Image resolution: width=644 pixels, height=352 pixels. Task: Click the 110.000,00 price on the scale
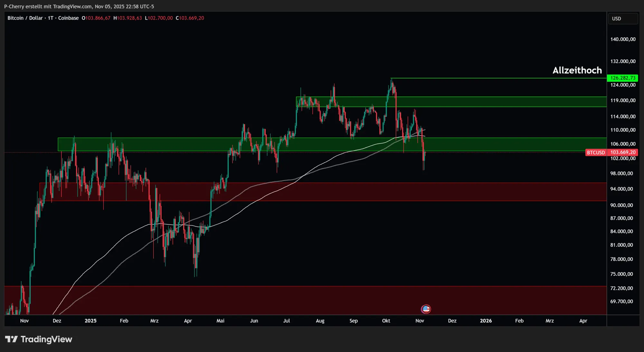(623, 130)
